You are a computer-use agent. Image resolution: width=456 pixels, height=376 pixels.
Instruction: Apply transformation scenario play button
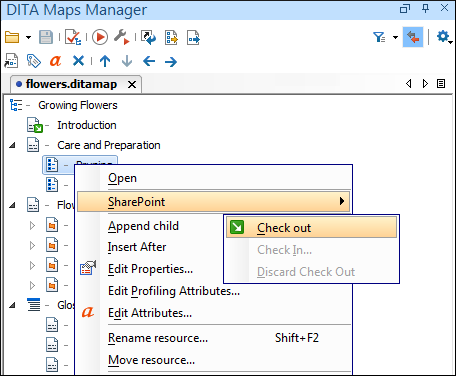coord(100,37)
